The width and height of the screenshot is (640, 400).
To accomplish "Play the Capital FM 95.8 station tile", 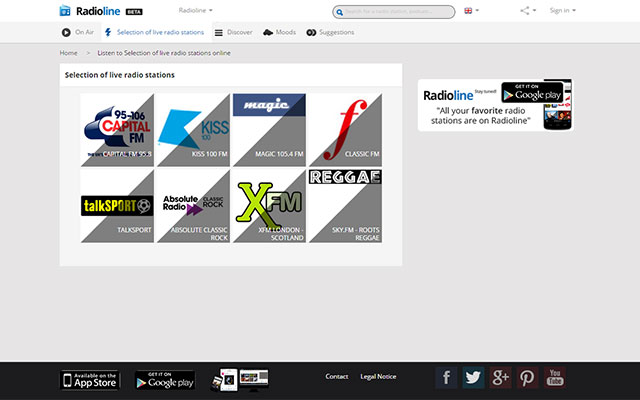I will (x=118, y=130).
